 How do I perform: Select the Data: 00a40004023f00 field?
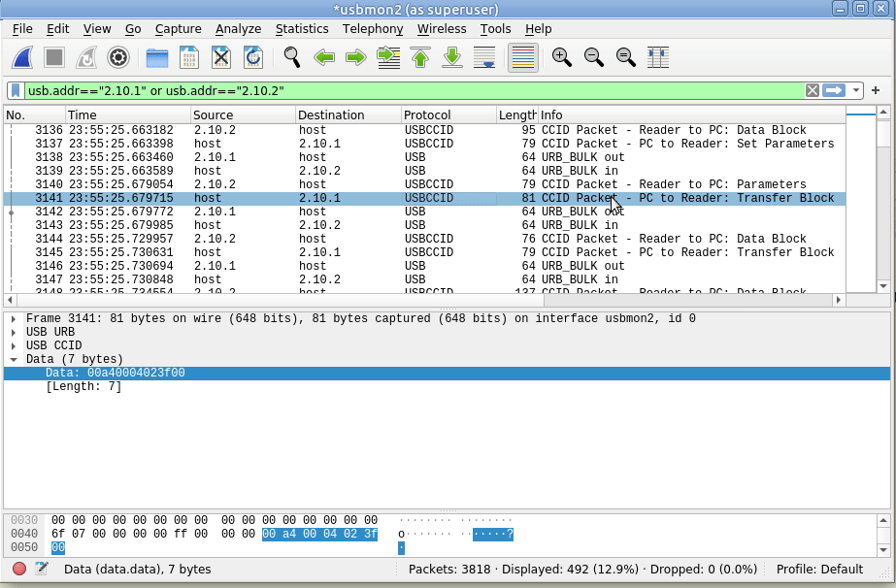(447, 374)
